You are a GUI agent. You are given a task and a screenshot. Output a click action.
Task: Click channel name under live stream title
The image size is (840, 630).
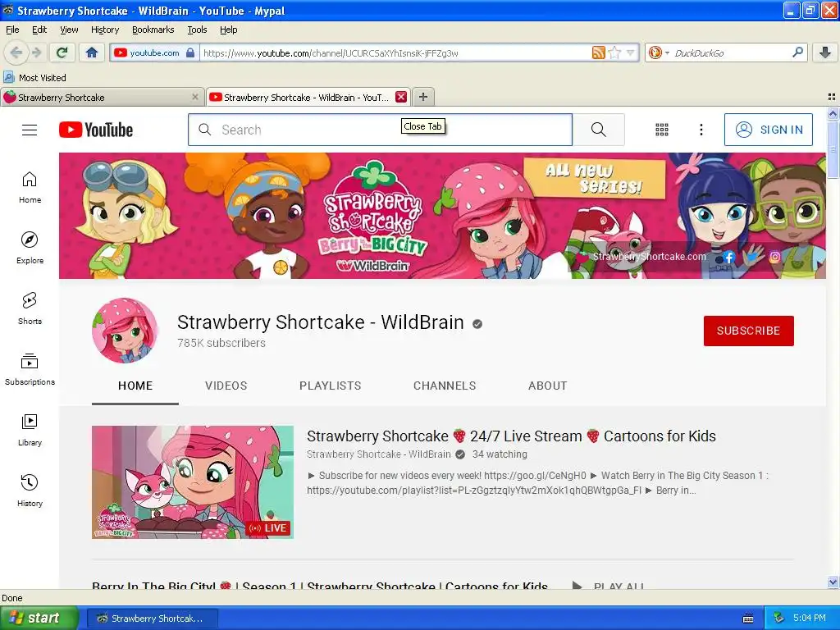(x=379, y=454)
